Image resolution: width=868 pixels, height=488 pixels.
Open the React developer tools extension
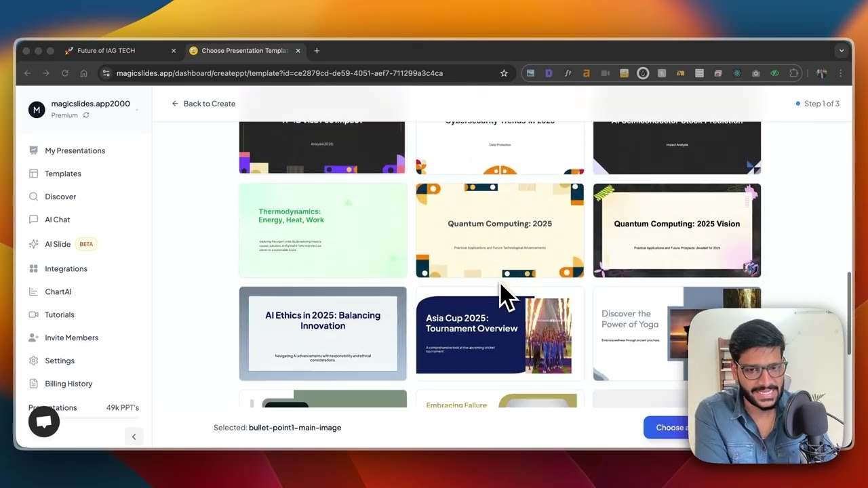tap(737, 73)
